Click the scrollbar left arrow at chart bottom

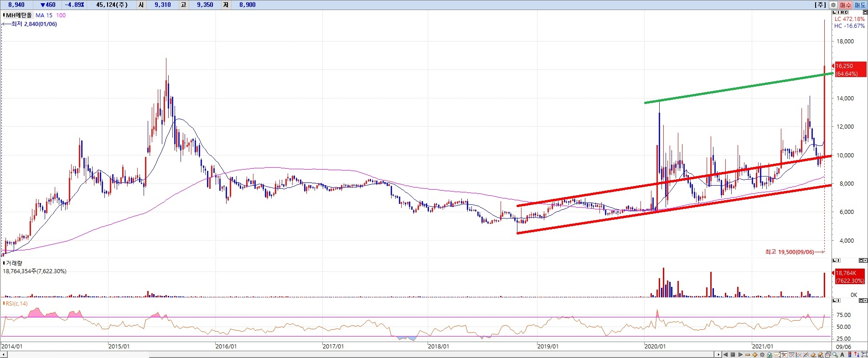click(4, 354)
